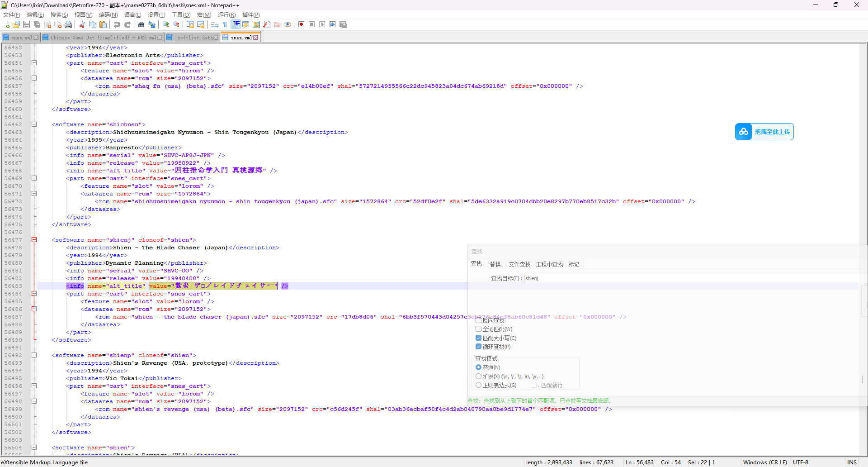Screen dimensions: 868x467
Task: Undo last edit via toolbar
Action: [x=117, y=24]
